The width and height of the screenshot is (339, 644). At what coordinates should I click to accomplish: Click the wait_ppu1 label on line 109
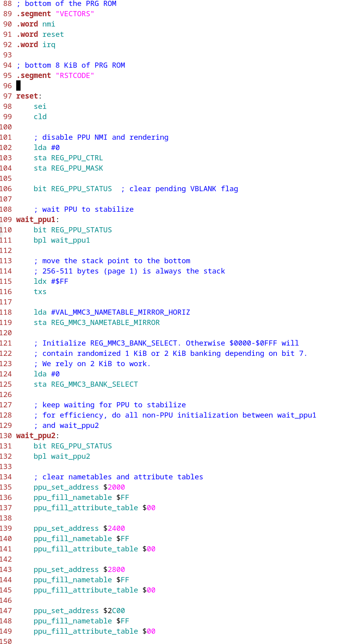coord(36,219)
